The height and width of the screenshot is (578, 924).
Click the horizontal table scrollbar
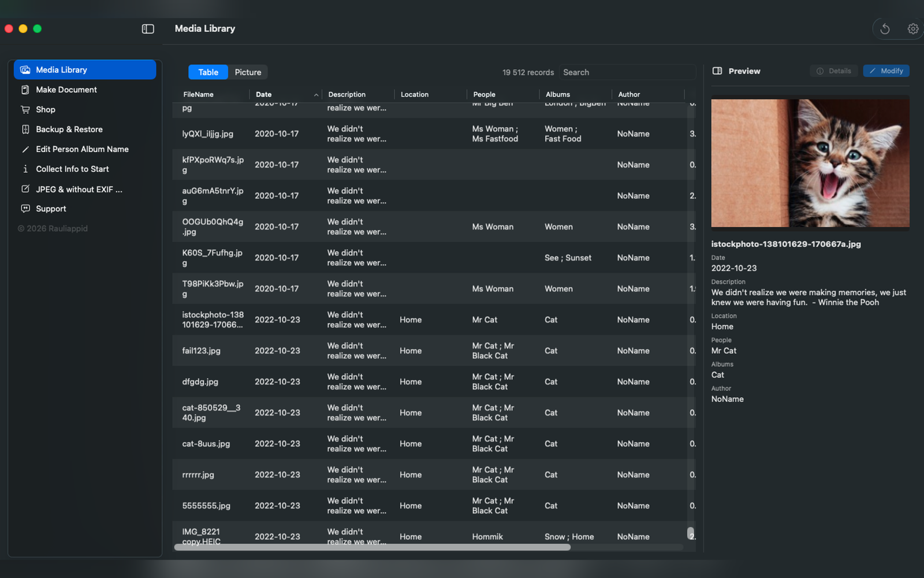372,547
